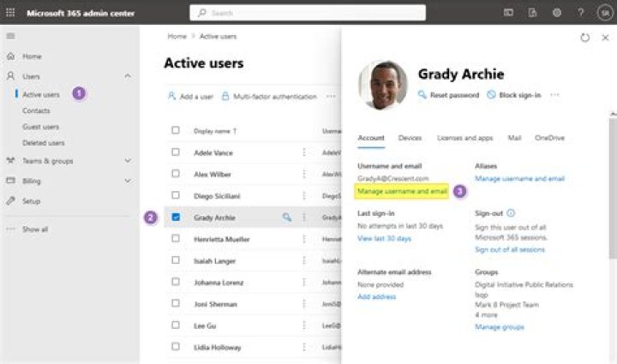617x364 pixels.
Task: Click Home breadcrumb link
Action: (x=177, y=36)
